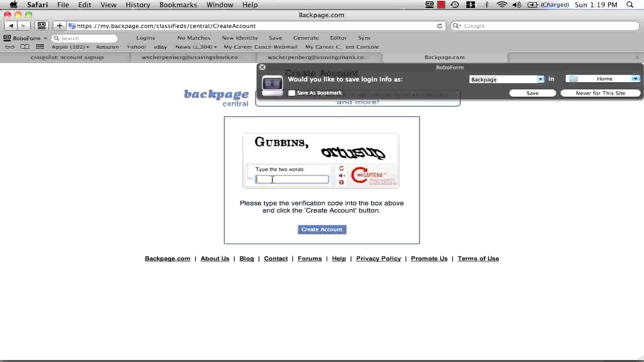Viewport: 644px width, 362px height.
Task: Click the Google search field
Action: click(544, 26)
